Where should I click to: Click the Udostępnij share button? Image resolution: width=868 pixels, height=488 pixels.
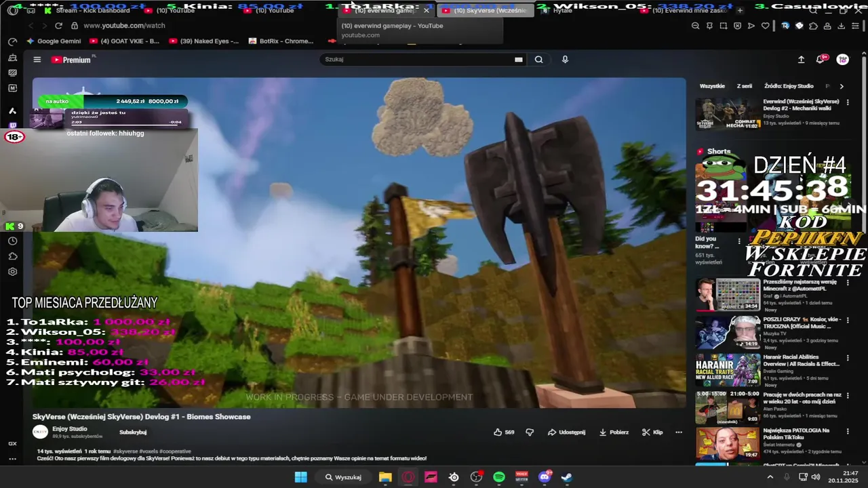pyautogui.click(x=566, y=432)
